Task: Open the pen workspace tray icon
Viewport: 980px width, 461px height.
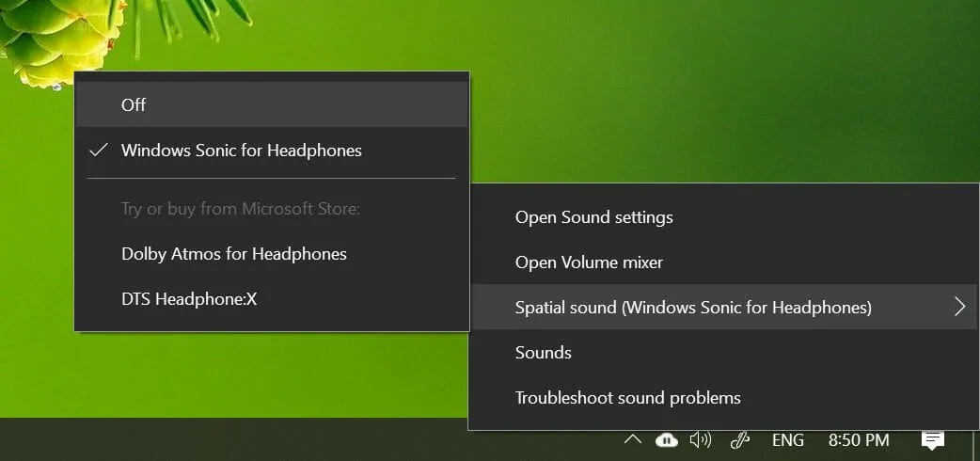Action: [x=740, y=440]
